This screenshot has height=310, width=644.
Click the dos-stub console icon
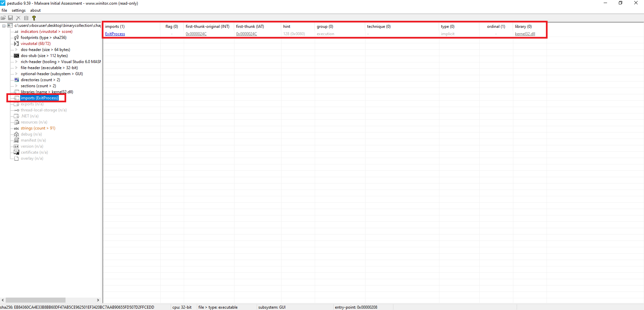[16, 56]
